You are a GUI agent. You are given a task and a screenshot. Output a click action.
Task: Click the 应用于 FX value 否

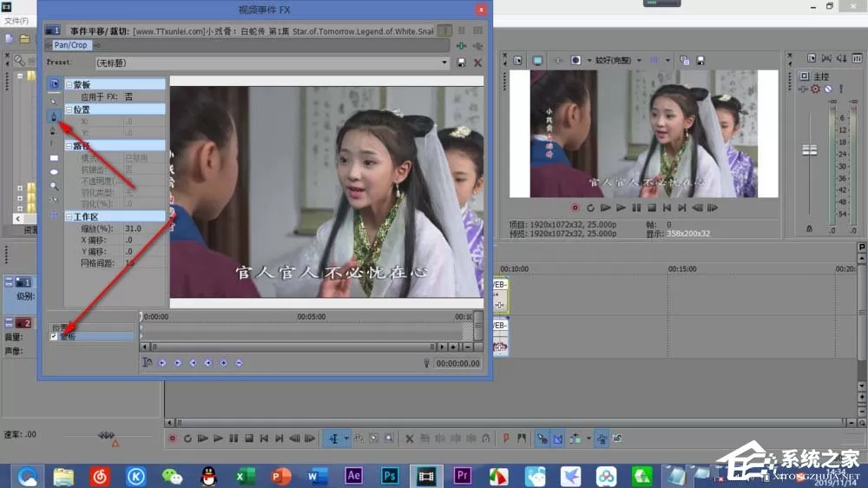pos(128,96)
